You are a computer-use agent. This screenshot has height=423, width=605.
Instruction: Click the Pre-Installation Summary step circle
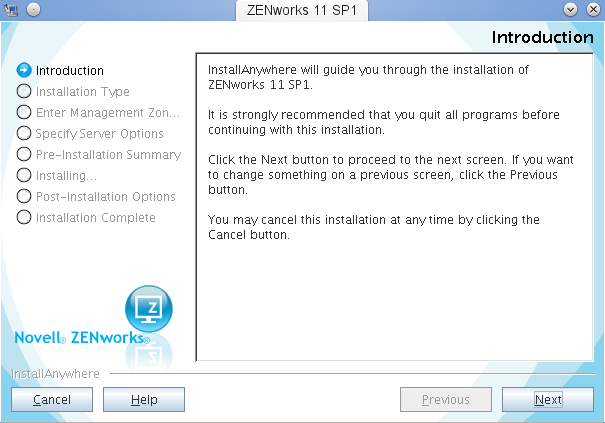pos(25,155)
